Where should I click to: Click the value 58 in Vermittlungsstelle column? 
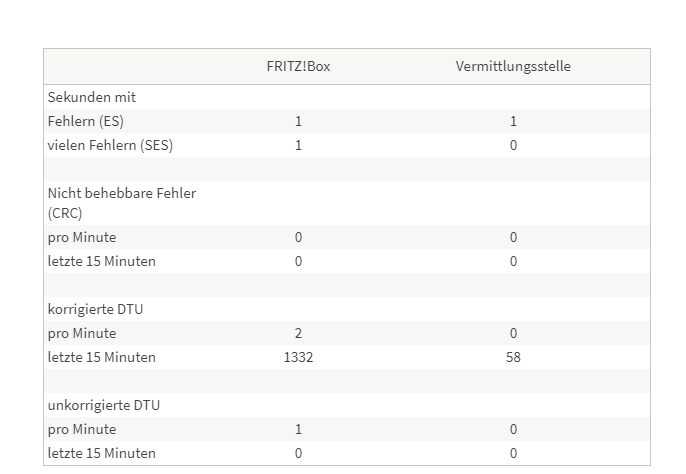click(x=513, y=357)
